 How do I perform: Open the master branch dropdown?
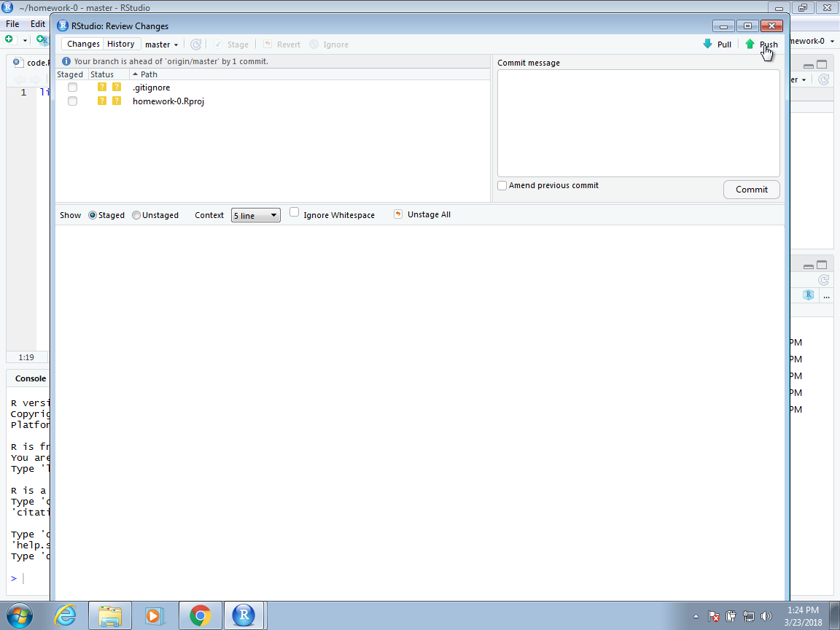[161, 44]
